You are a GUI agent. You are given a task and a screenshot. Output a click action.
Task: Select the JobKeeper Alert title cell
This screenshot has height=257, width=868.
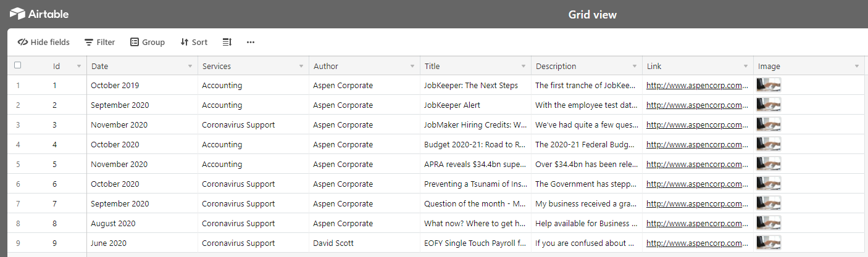click(452, 105)
